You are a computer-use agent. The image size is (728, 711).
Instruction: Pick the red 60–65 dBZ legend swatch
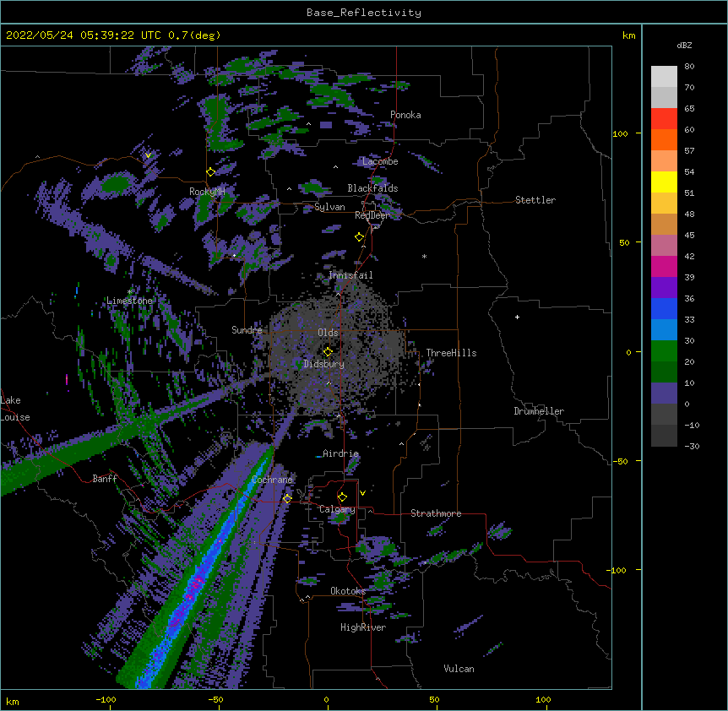coord(664,119)
